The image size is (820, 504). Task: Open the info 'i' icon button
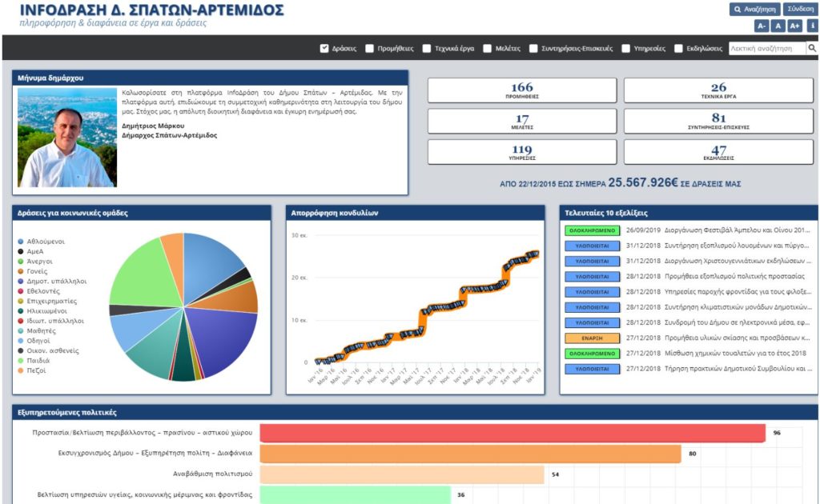[x=812, y=26]
